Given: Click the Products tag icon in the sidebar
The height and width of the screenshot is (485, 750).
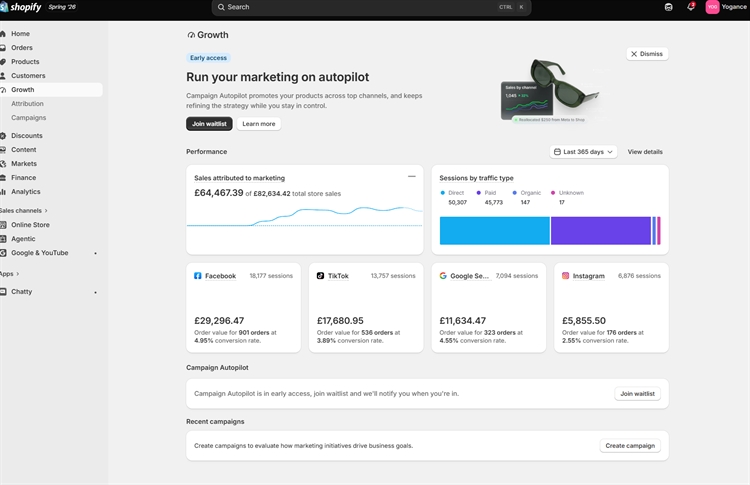Looking at the screenshot, I should click(x=3, y=61).
